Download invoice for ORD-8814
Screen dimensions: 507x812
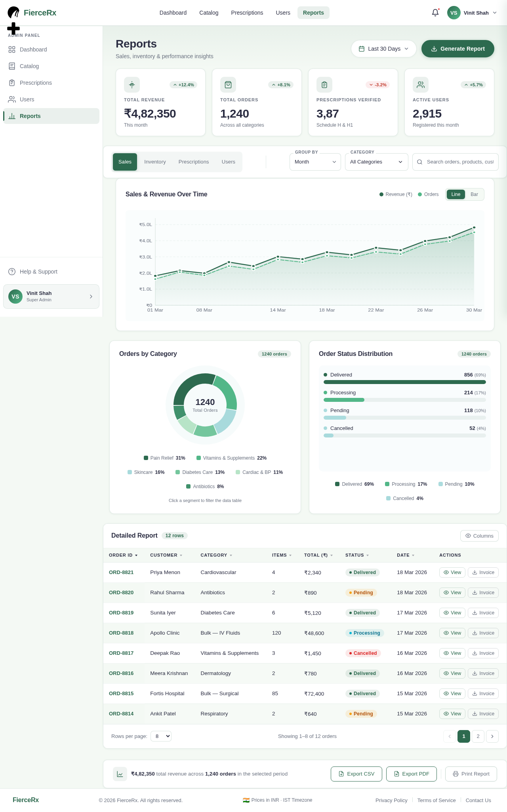point(483,714)
